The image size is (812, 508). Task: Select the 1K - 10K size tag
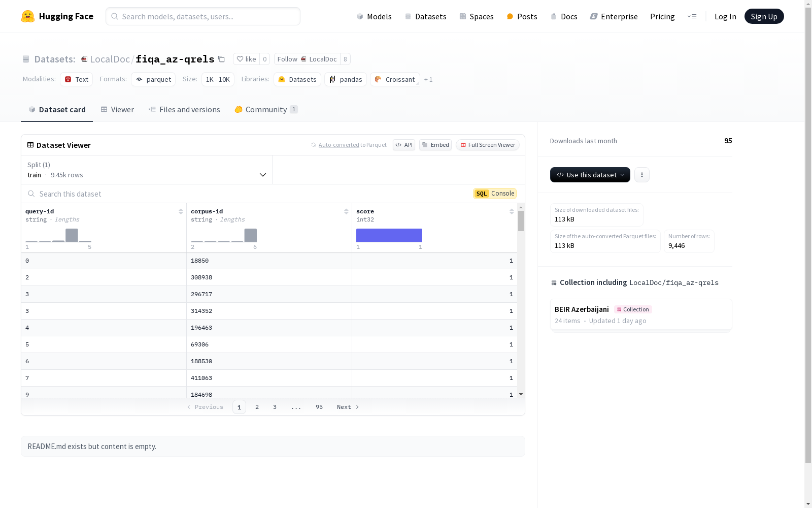(218, 79)
